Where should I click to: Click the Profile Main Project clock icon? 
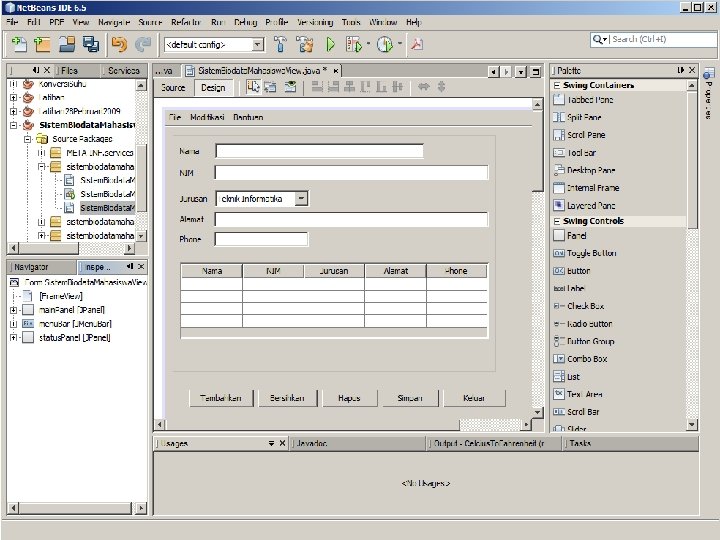click(384, 44)
